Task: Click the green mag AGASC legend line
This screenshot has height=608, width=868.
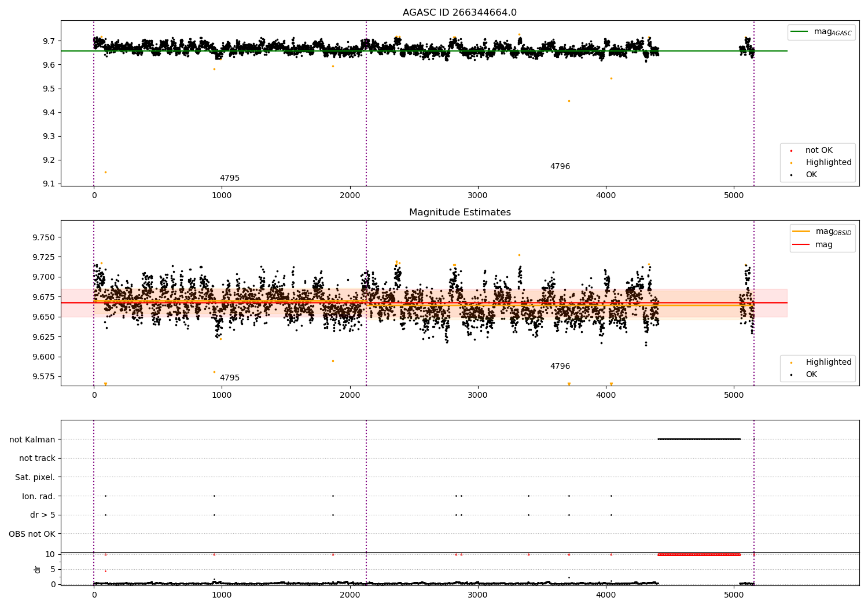Action: 800,32
